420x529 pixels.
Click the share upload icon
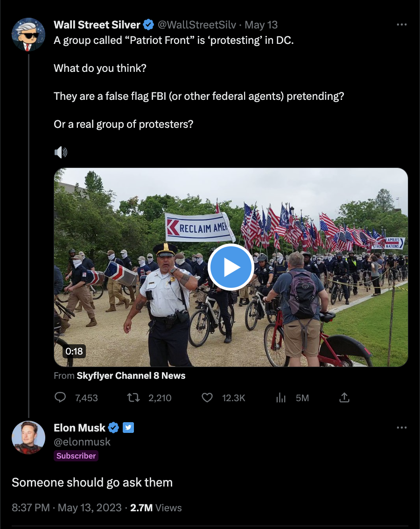click(x=344, y=397)
